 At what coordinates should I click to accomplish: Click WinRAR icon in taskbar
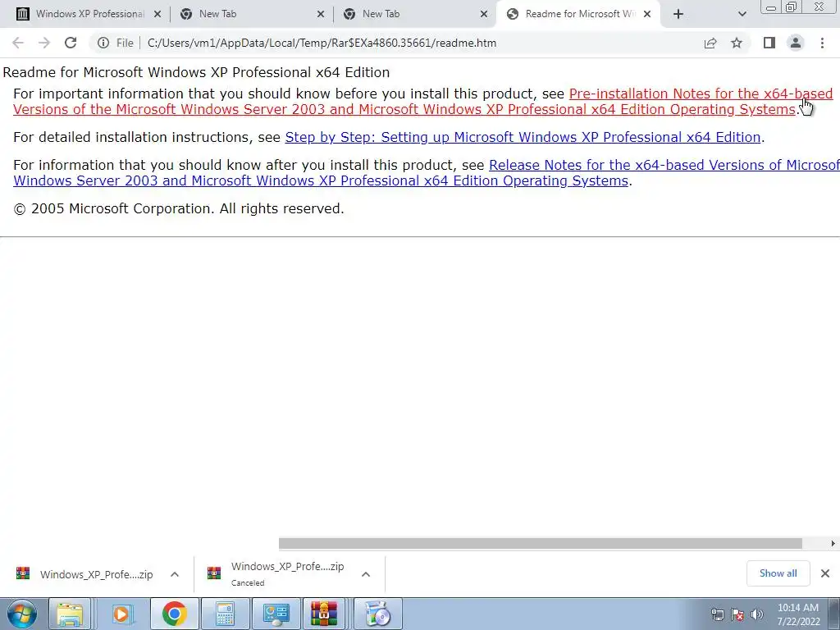[x=325, y=614]
